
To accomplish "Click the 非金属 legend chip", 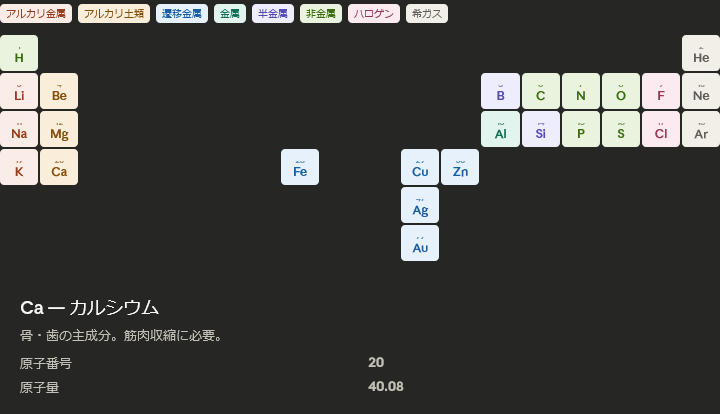I will click(321, 14).
